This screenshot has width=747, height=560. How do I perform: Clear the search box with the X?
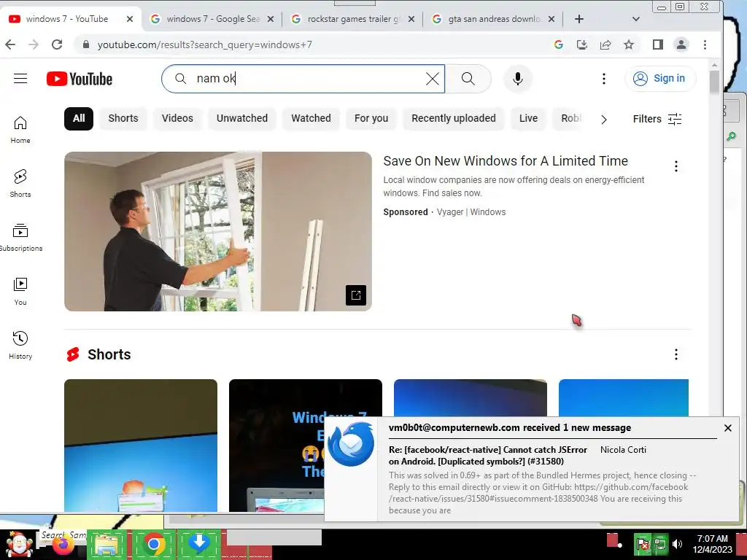[432, 79]
